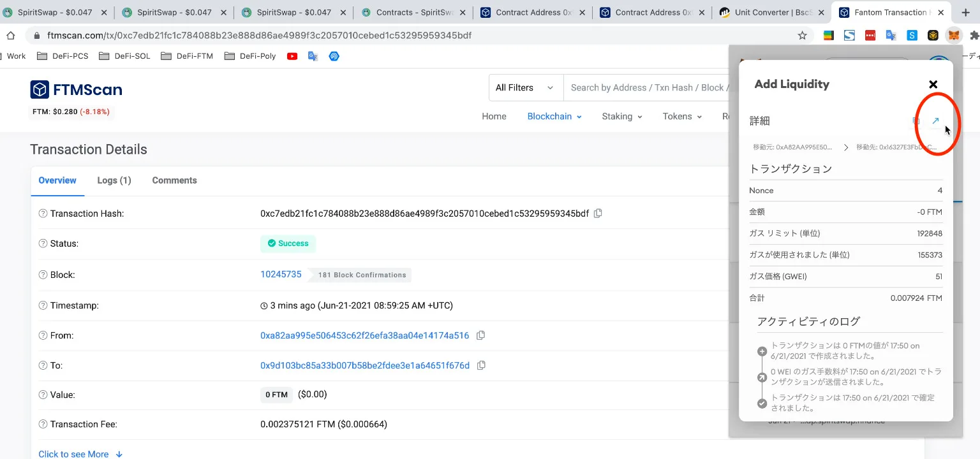Click help icon beside Value
The height and width of the screenshot is (459, 980).
(x=43, y=395)
